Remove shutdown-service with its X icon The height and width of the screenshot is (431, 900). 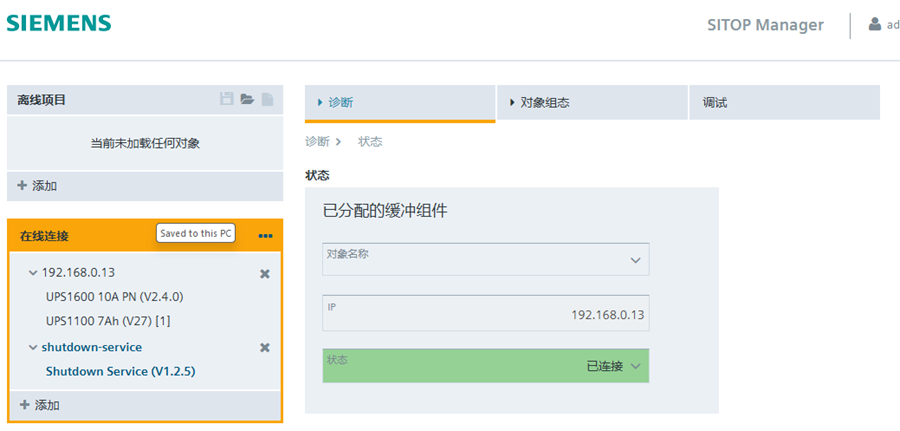tap(265, 347)
